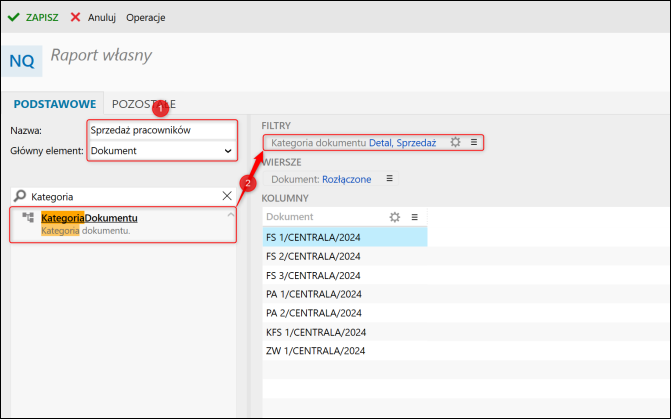This screenshot has width=671, height=419.
Task: Switch to the PODSTAWOWE tab
Action: coord(53,103)
